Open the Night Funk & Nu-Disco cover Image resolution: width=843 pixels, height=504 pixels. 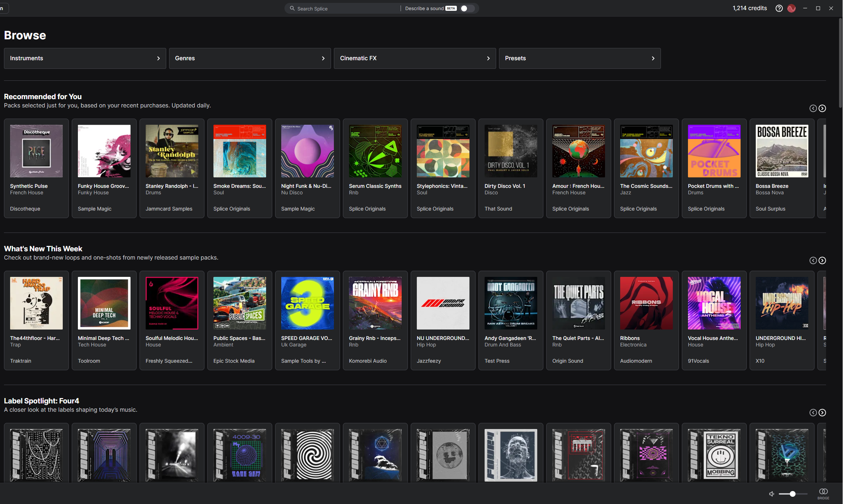pyautogui.click(x=308, y=151)
